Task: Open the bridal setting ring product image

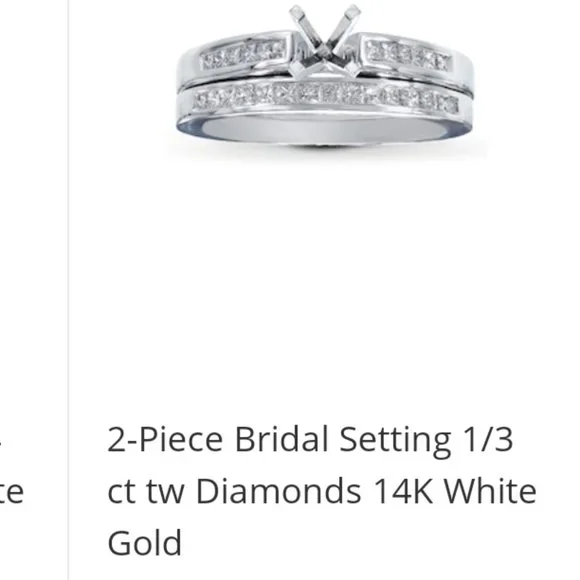Action: click(x=325, y=78)
